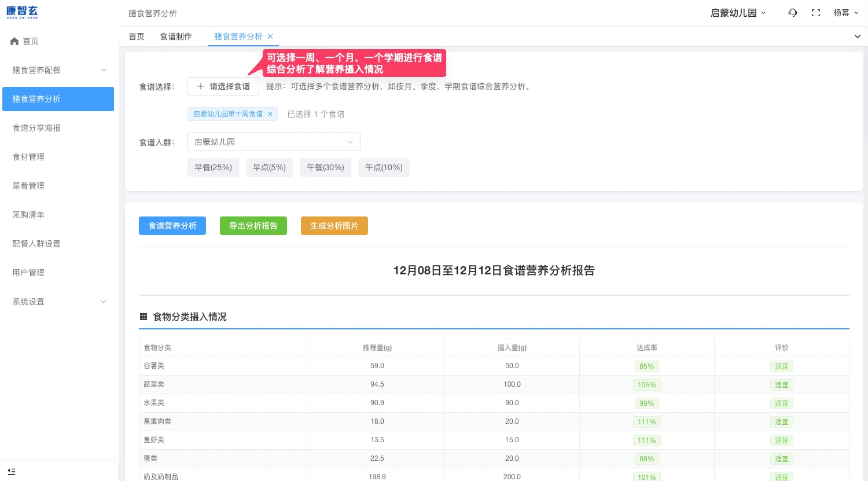Viewport: 868px width, 481px height.
Task: Open 食谱分享海报 in the sidebar
Action: pos(36,128)
